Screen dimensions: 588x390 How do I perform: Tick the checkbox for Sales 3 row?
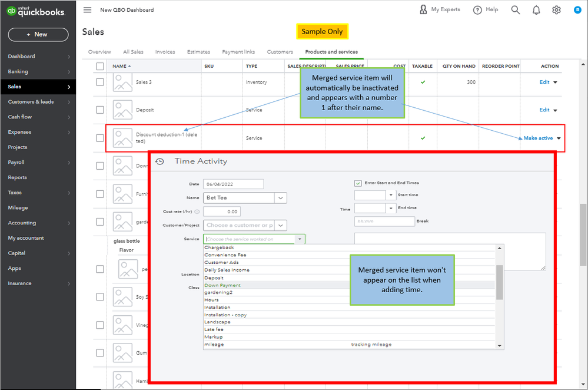[x=99, y=82]
